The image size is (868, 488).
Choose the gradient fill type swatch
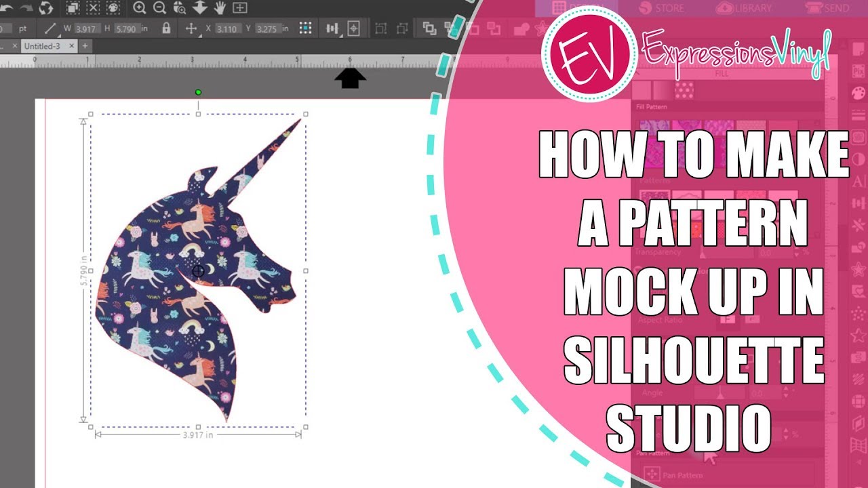[x=661, y=89]
